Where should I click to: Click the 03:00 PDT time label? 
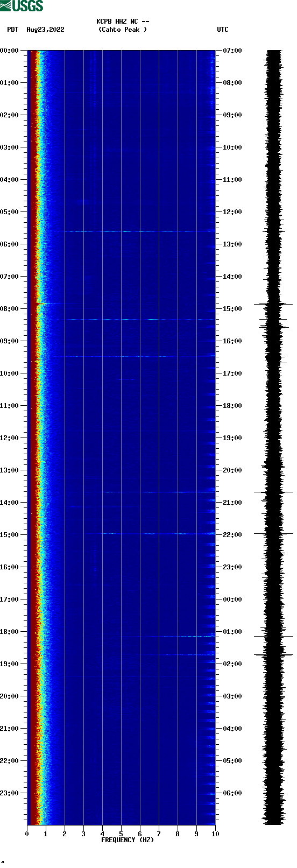(x=10, y=147)
